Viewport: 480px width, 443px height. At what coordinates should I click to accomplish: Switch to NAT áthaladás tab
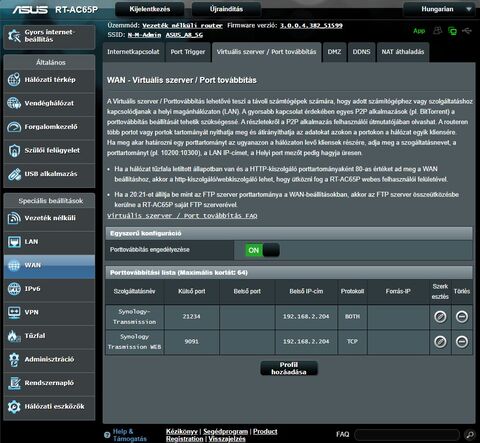coord(403,52)
